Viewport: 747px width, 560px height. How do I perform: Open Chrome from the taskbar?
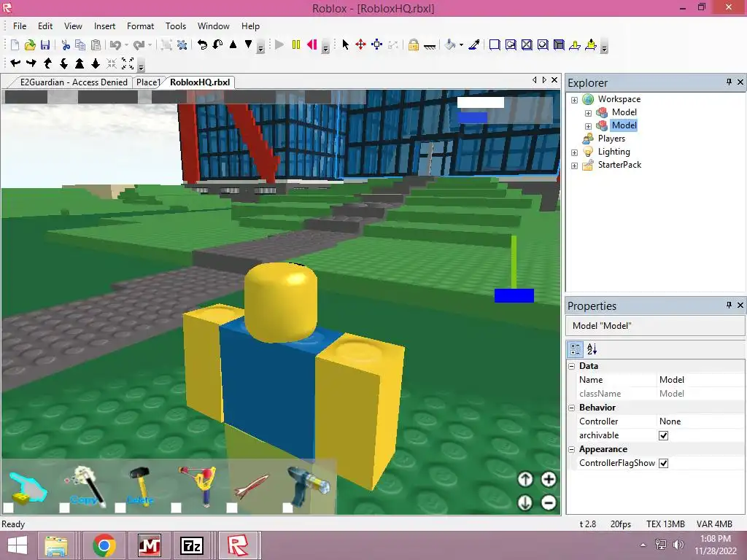point(104,545)
